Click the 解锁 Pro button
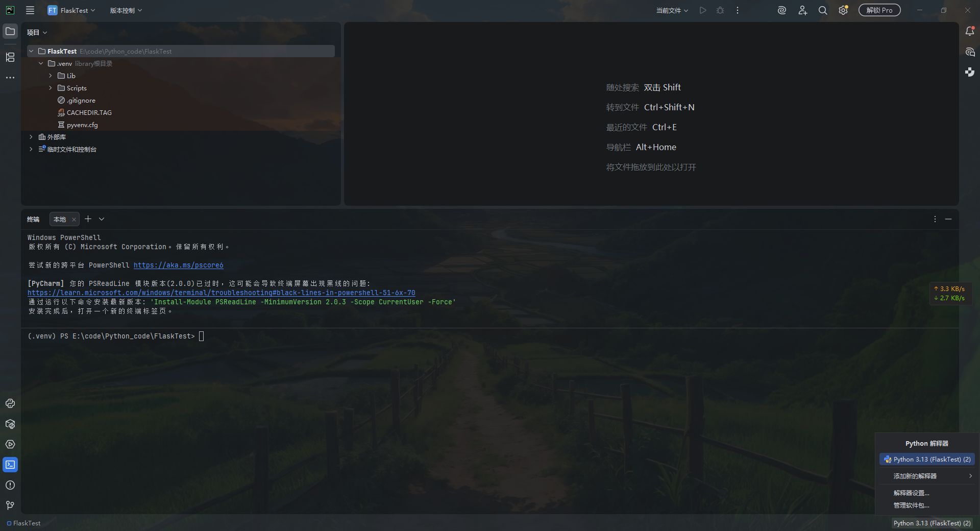Viewport: 980px width, 531px height. pos(879,10)
